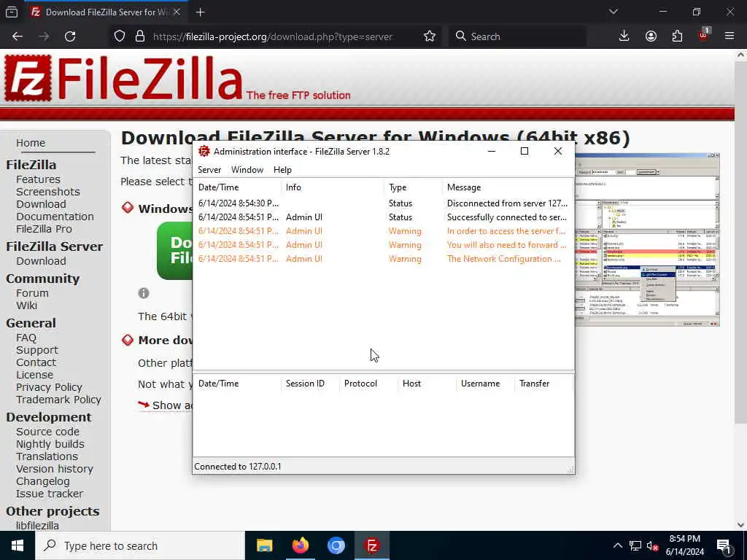Click the uBlock extension icon with badge
The image size is (747, 560).
[704, 35]
